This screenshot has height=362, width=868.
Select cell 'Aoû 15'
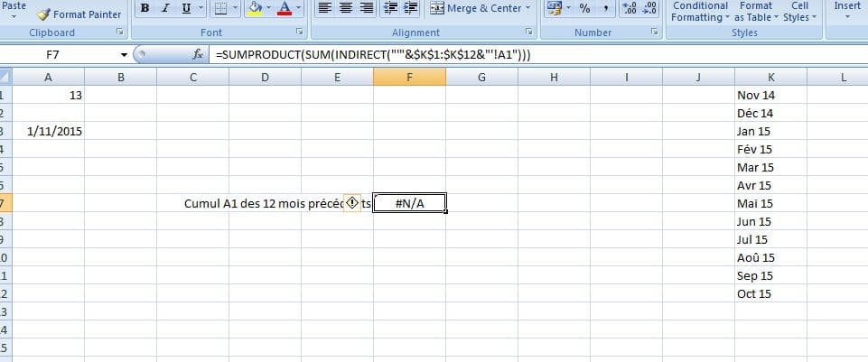(x=771, y=257)
